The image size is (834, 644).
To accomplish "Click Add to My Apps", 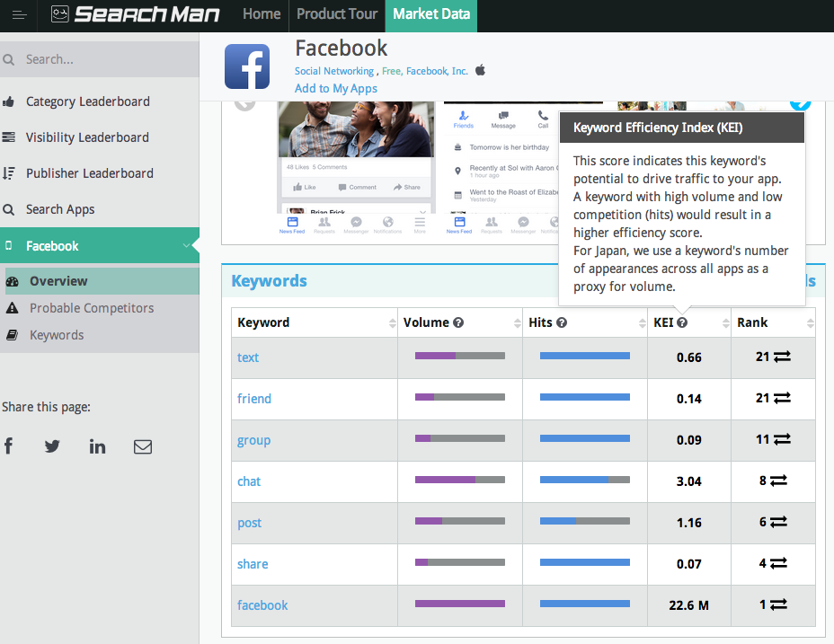I will 336,88.
